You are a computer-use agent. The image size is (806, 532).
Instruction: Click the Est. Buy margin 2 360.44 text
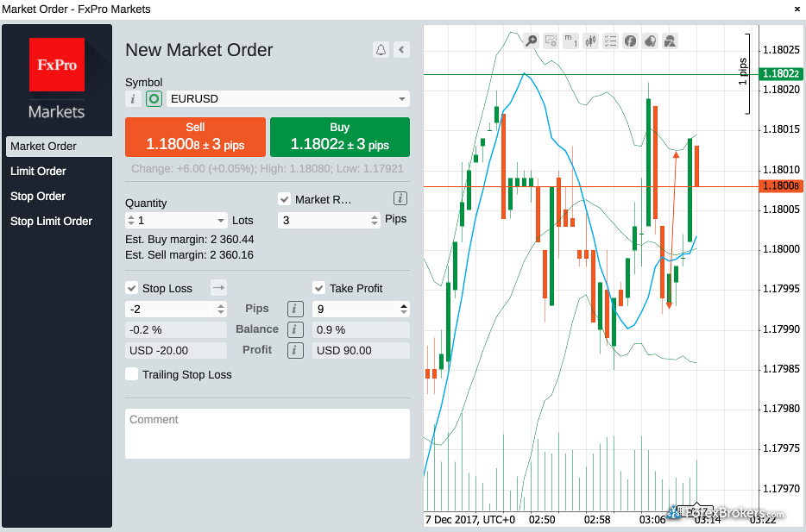pos(190,240)
